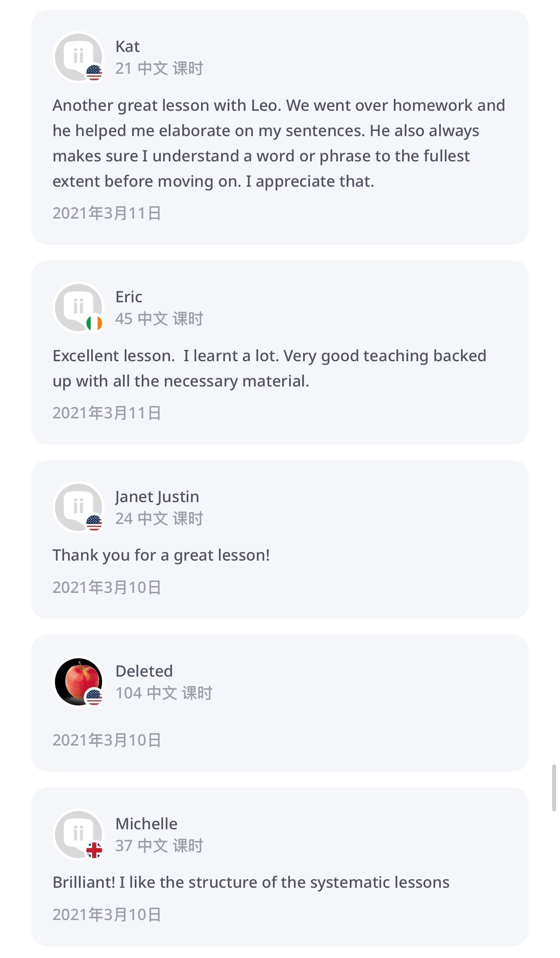The height and width of the screenshot is (958, 560).
Task: Tap the US flag badge on Kat's avatar
Action: [x=94, y=73]
